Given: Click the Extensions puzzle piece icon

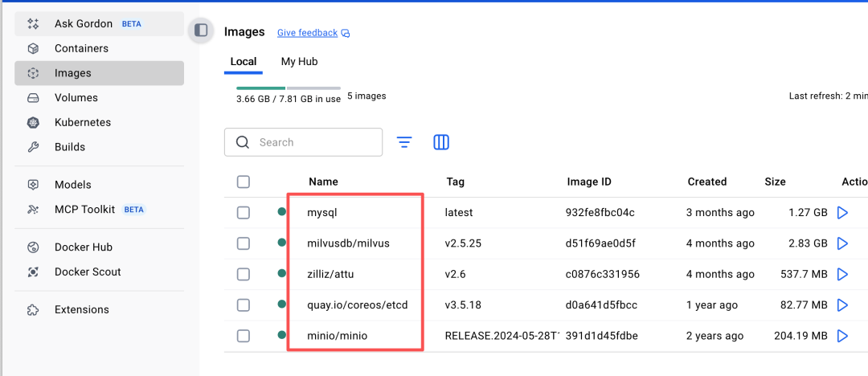Looking at the screenshot, I should pos(33,309).
